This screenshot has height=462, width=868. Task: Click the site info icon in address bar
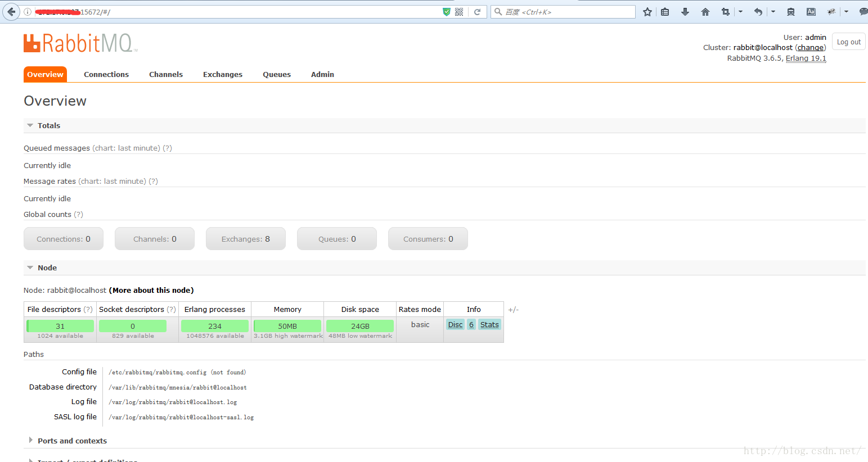pos(28,12)
